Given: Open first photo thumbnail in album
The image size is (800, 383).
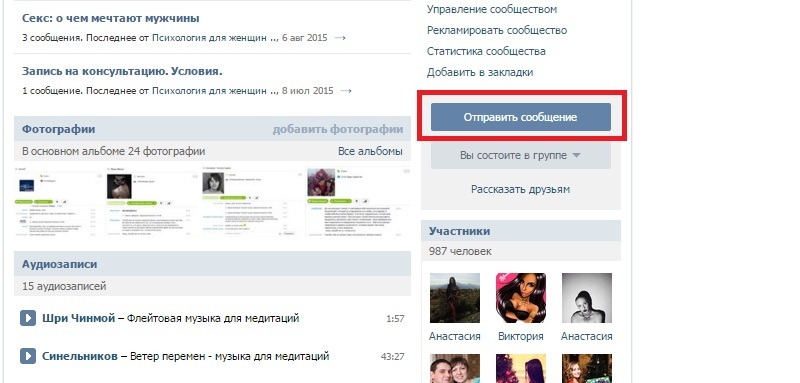Looking at the screenshot, I should point(59,201).
